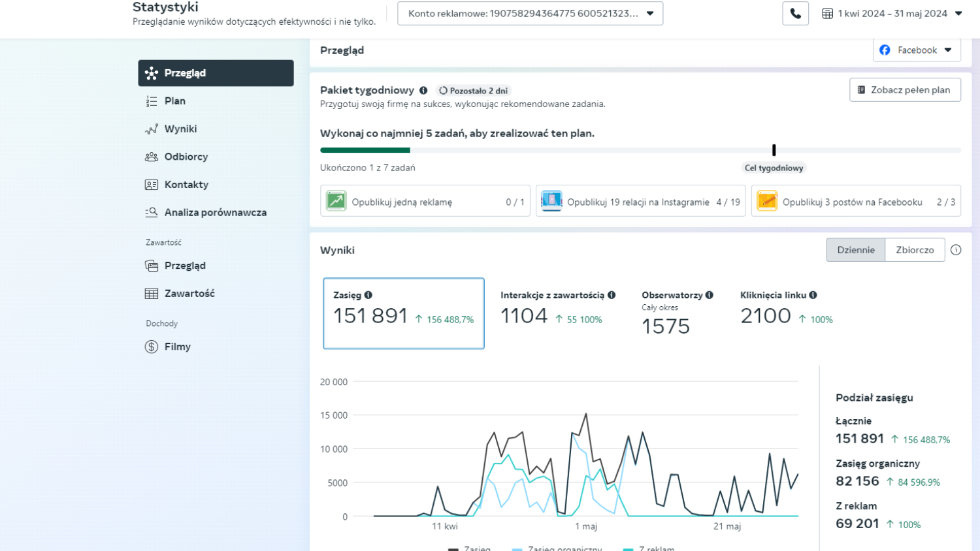
Task: Click the Zobacz pełen plan button
Action: [905, 90]
